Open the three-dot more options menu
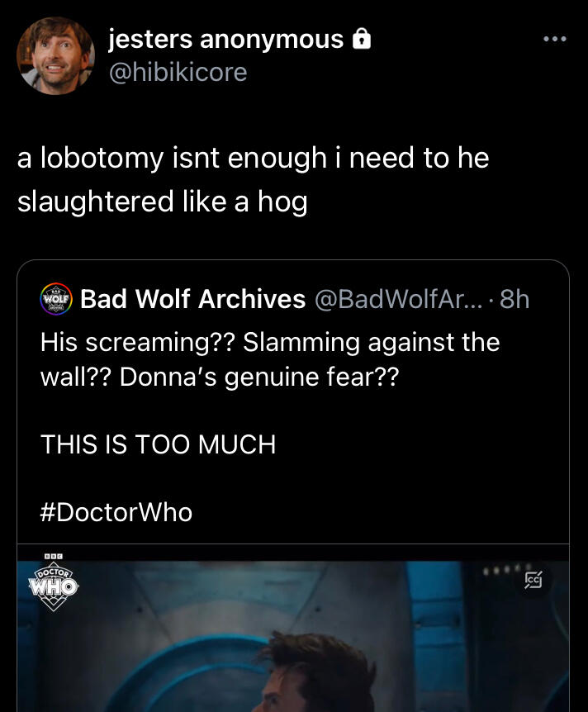 (554, 39)
